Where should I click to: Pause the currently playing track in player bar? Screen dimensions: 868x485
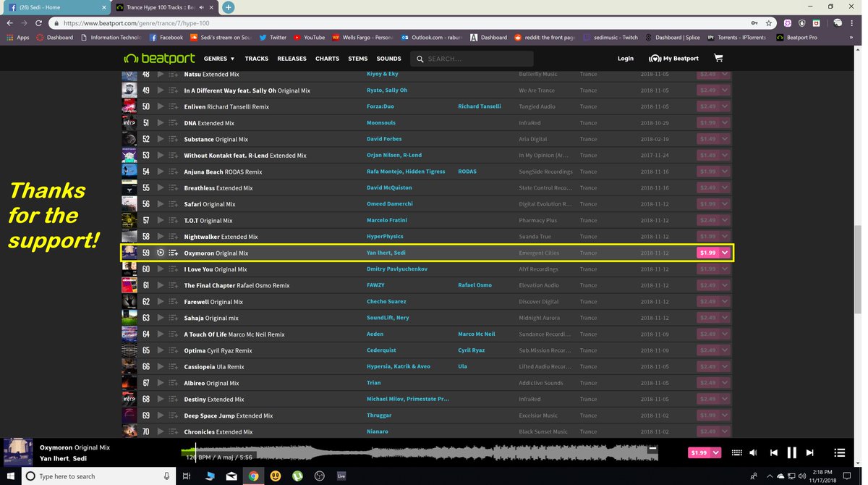click(x=791, y=452)
